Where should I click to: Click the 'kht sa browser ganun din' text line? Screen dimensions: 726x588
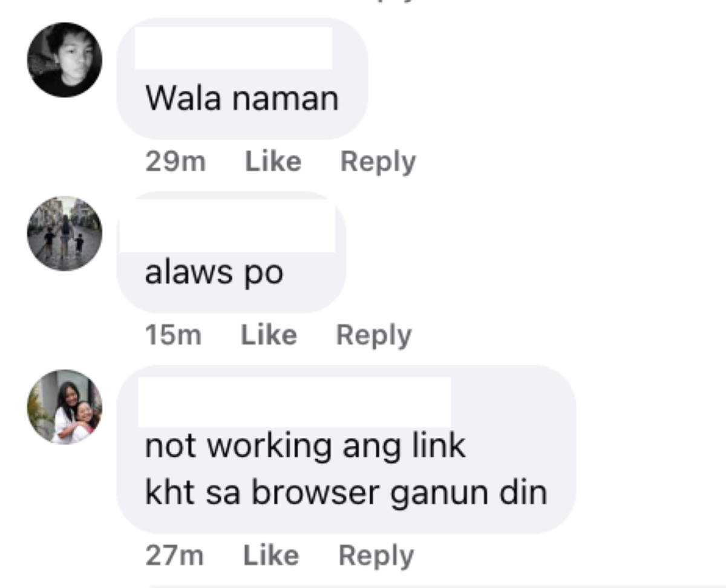(346, 492)
